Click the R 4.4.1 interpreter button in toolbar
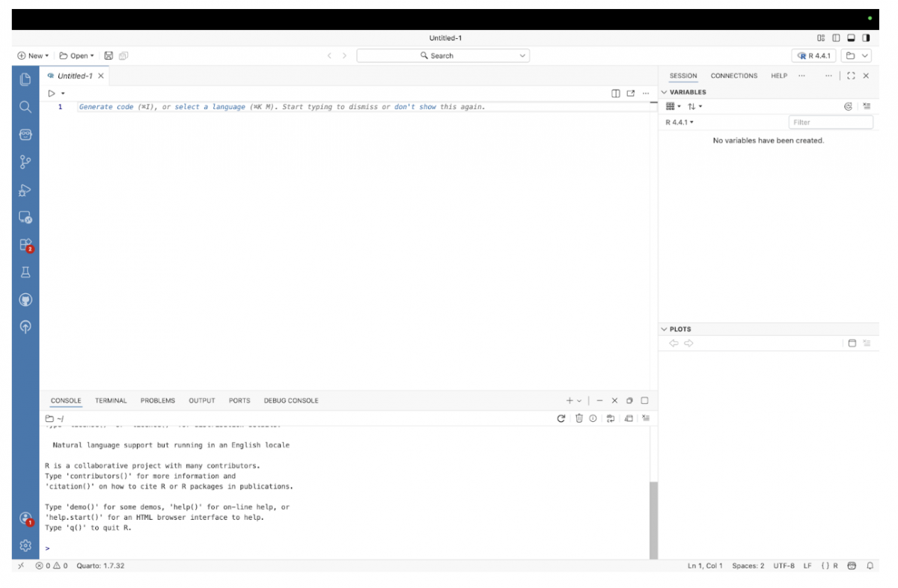The image size is (898, 588). click(x=813, y=56)
